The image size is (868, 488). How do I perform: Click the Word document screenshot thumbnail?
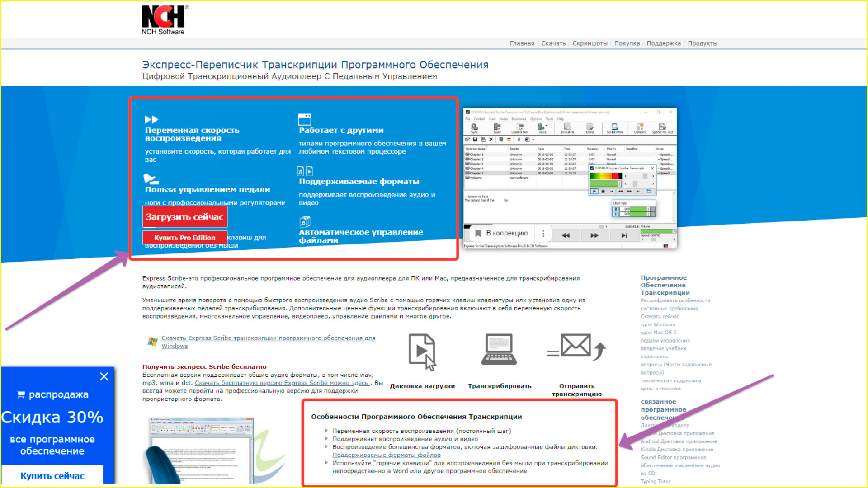coord(201,450)
